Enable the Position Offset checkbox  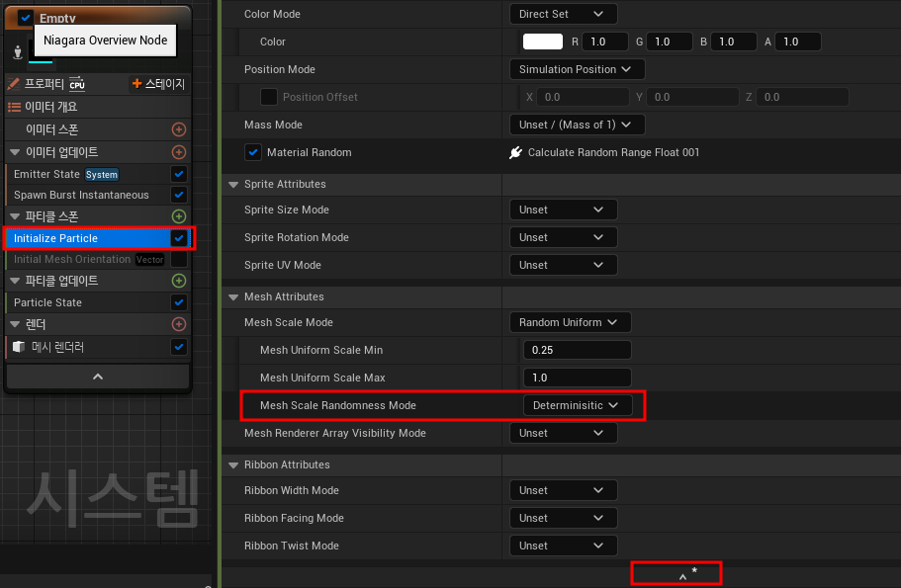click(269, 97)
